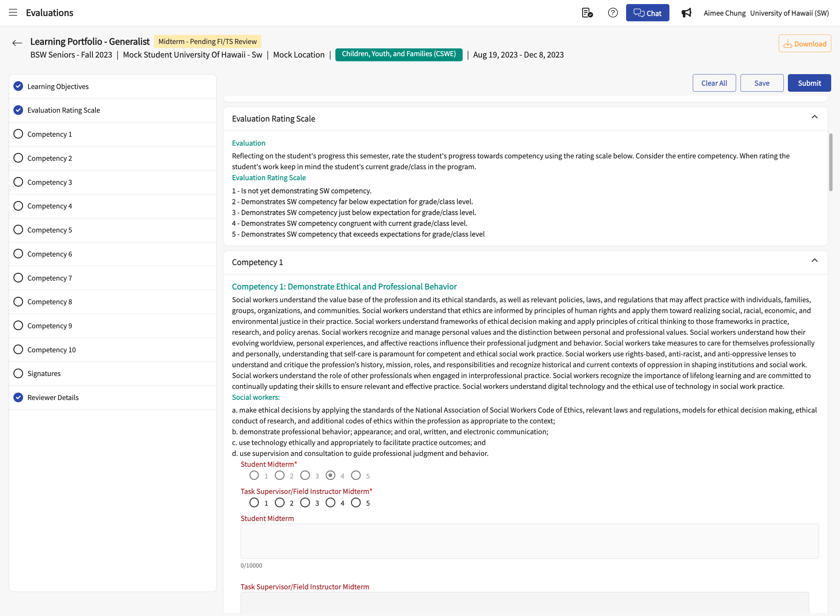Click the Learning Objectives completed checkmark
840x616 pixels.
click(x=18, y=86)
